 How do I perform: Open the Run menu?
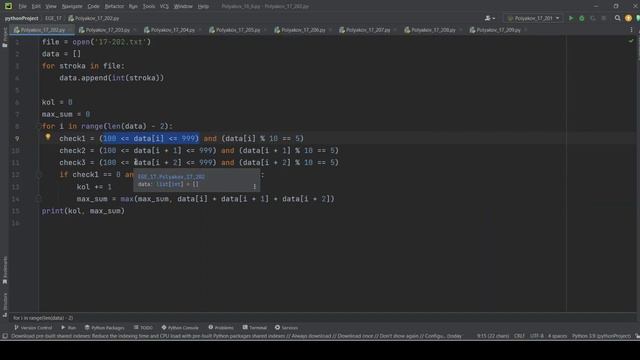(133, 7)
